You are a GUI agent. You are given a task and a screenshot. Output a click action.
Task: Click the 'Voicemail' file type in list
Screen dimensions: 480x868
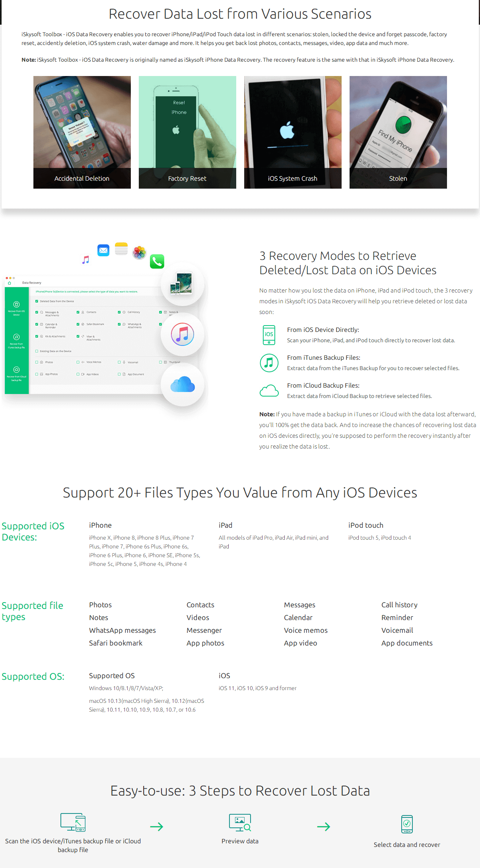point(397,630)
